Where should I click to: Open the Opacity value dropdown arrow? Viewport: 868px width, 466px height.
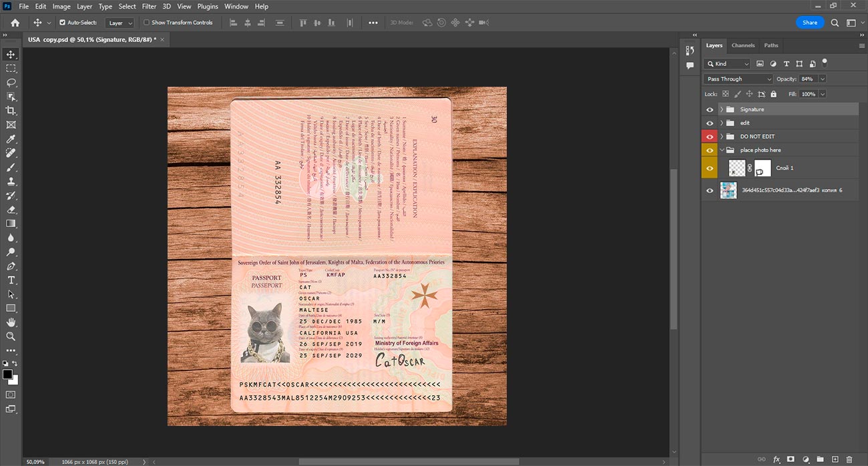click(823, 79)
